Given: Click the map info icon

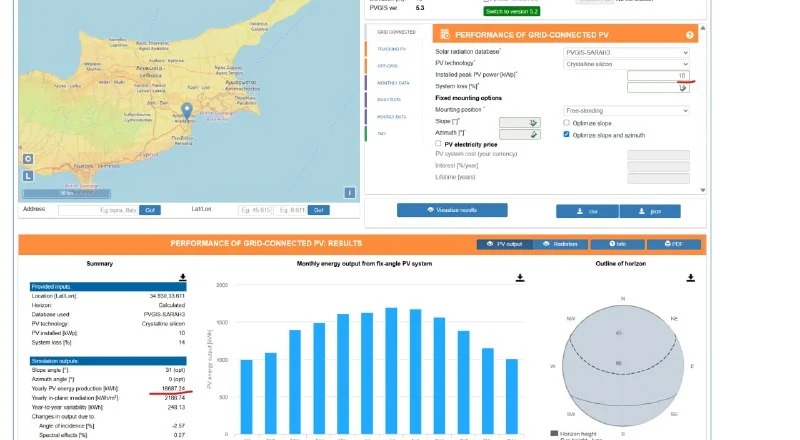Looking at the screenshot, I should coord(349,193).
